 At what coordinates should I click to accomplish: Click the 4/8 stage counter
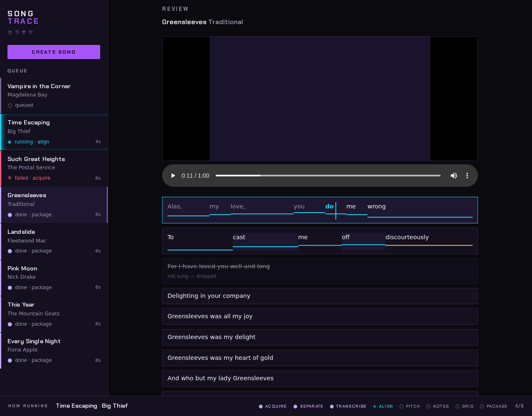pos(520,406)
